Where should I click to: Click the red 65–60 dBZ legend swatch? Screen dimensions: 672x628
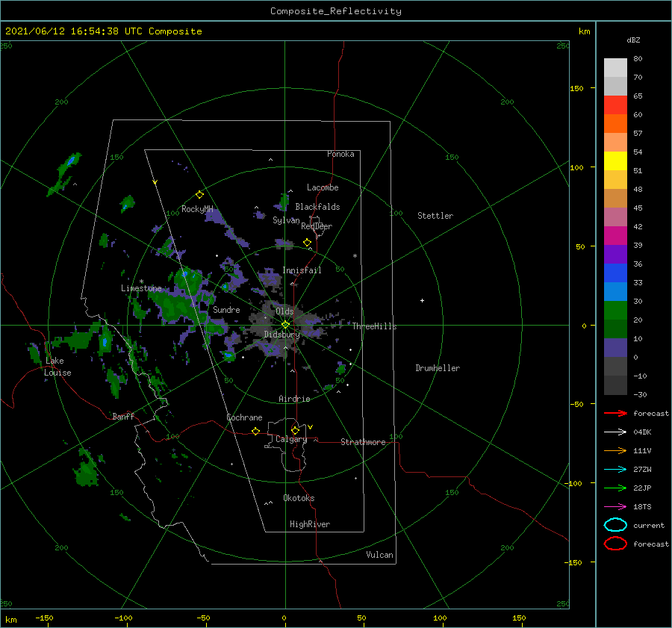click(615, 105)
